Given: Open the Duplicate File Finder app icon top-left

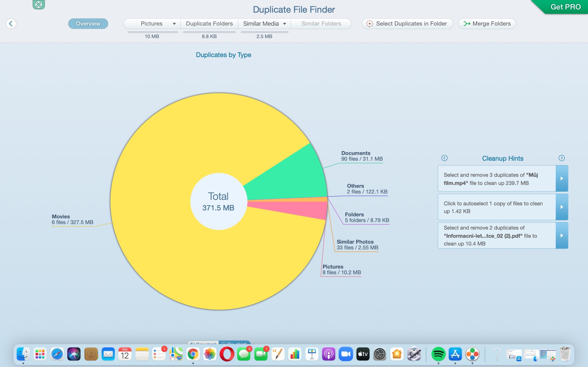Looking at the screenshot, I should coord(38,4).
